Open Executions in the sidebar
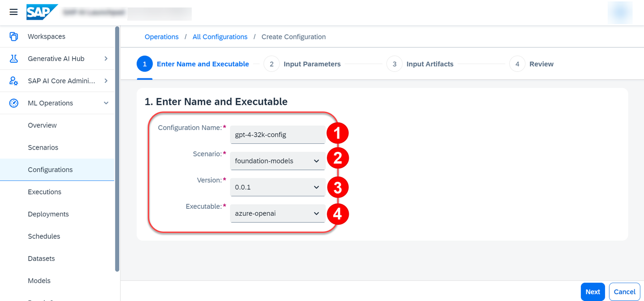The image size is (644, 301). point(57,192)
